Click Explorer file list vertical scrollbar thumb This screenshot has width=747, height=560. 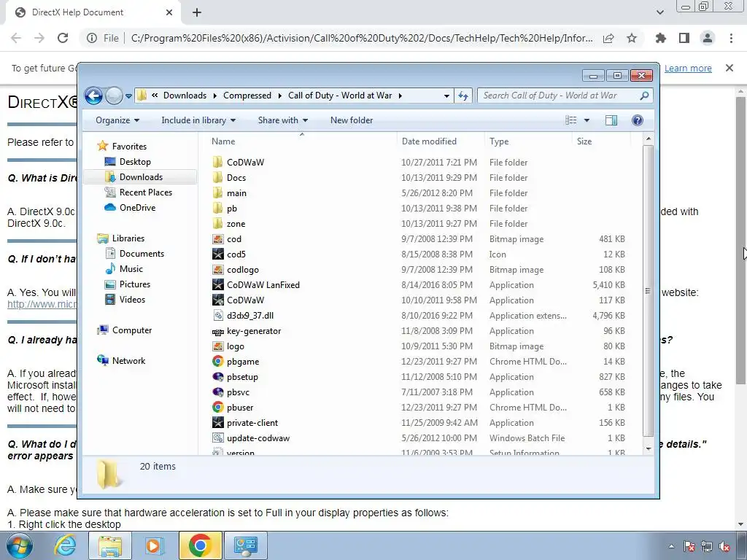(x=648, y=291)
